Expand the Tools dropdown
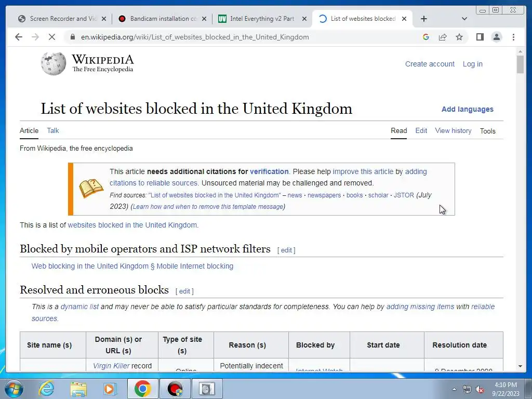 tap(487, 131)
